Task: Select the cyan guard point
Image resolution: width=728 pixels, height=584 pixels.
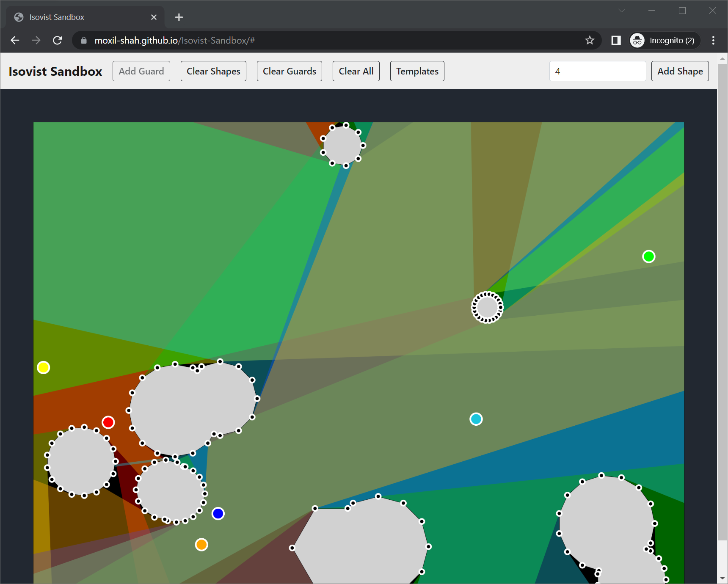Action: [x=476, y=419]
